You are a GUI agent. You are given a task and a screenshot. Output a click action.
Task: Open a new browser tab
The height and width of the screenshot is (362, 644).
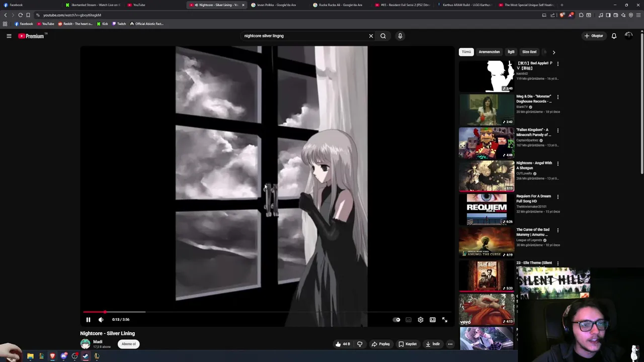coord(562,5)
